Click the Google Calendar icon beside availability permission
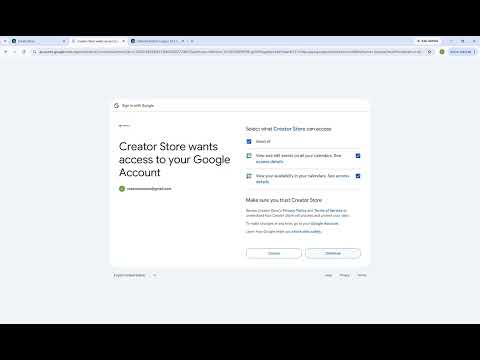The height and width of the screenshot is (360, 480). (x=249, y=176)
